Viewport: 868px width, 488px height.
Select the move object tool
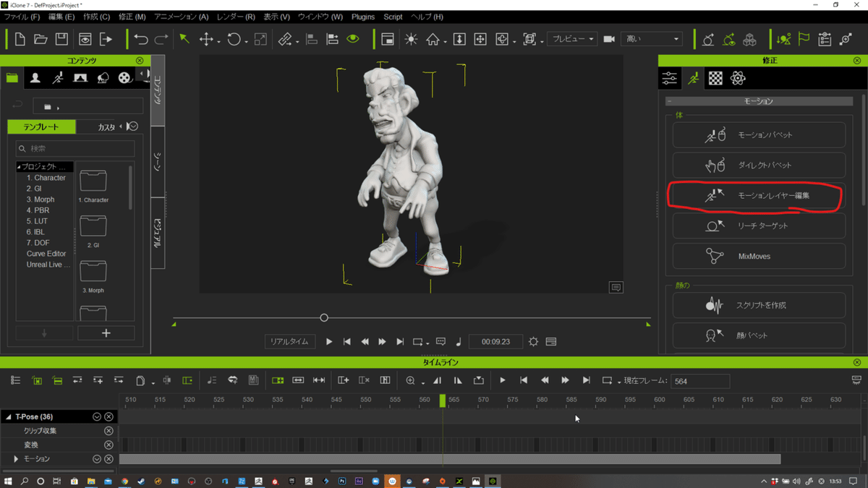point(206,39)
